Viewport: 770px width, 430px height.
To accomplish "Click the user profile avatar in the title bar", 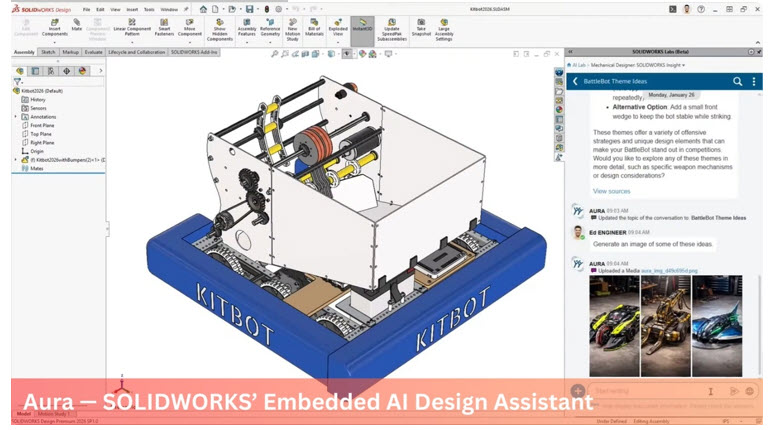I will [687, 9].
